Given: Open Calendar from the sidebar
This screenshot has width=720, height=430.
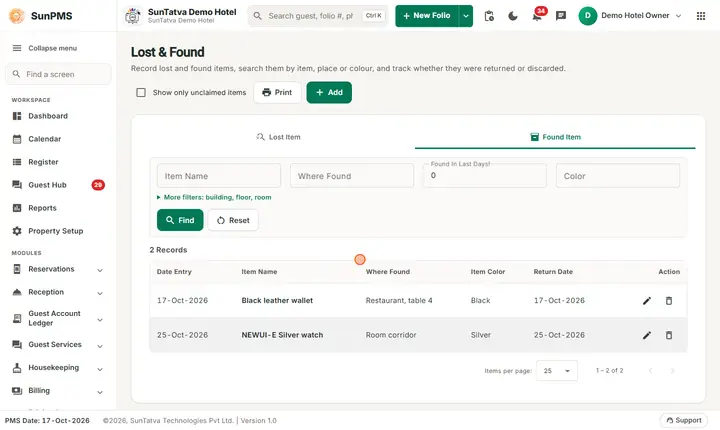Looking at the screenshot, I should (45, 139).
